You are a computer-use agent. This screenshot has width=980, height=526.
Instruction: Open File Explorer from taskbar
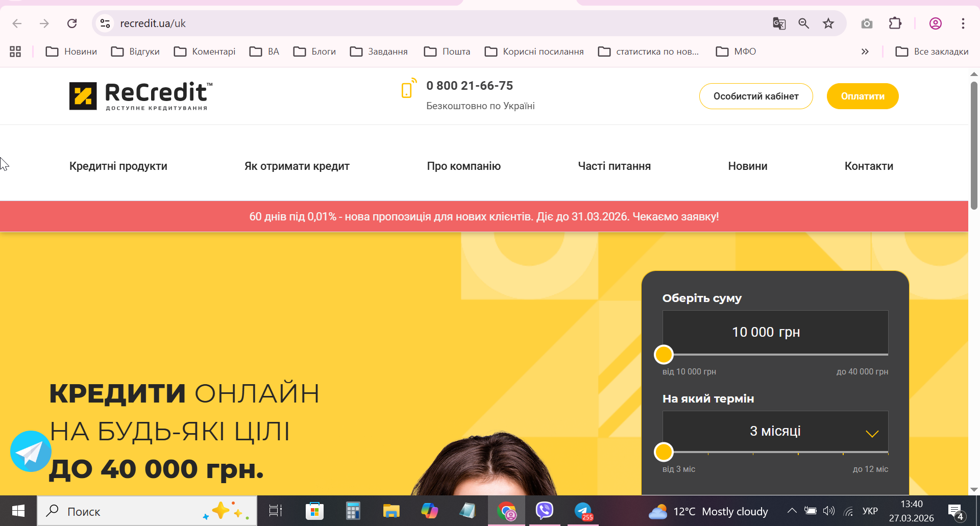[391, 511]
